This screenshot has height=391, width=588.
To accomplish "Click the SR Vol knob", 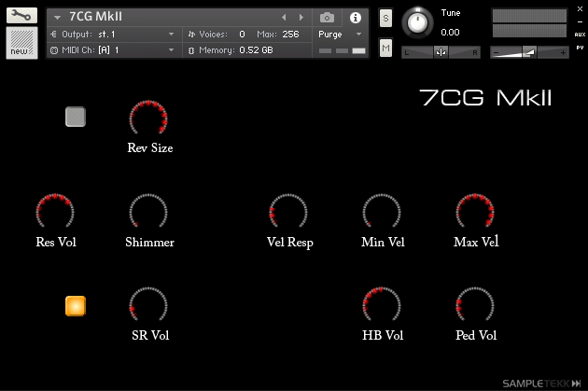I will (x=148, y=305).
